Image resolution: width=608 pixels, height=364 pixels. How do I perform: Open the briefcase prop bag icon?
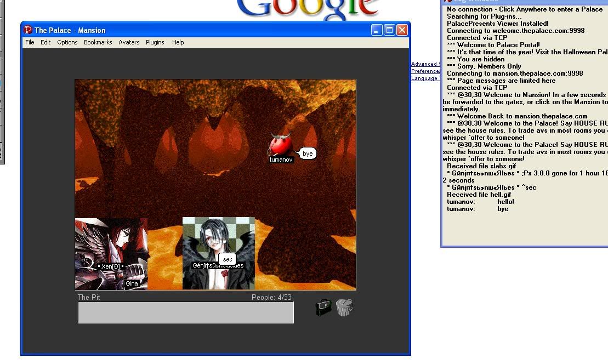(x=324, y=308)
